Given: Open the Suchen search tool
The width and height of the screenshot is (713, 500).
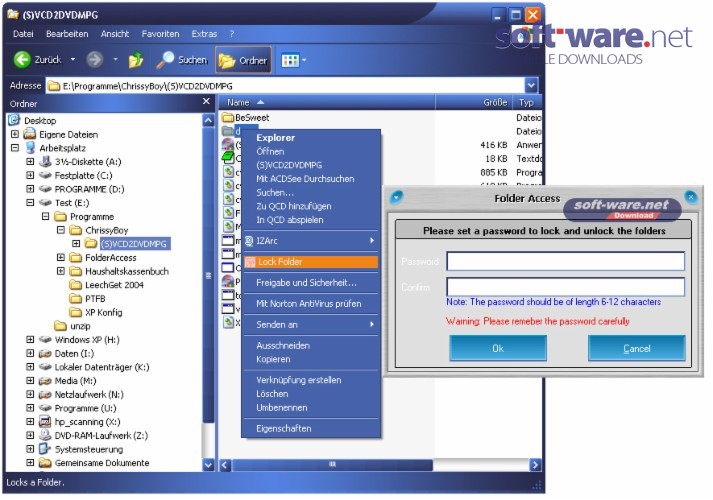Looking at the screenshot, I should point(182,60).
